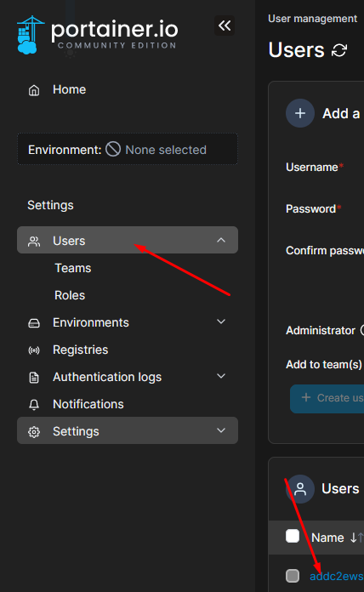
Task: Tick the select-all checkbox beside Name
Action: point(293,536)
